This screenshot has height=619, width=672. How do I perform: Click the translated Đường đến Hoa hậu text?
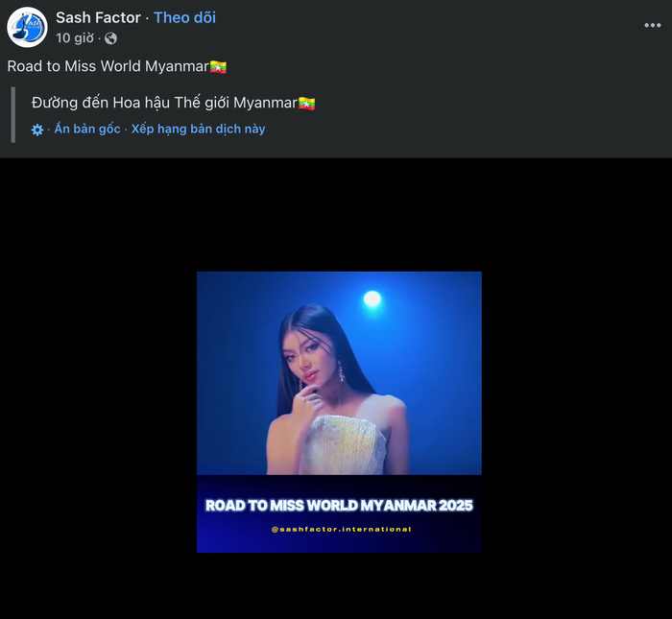(x=163, y=103)
